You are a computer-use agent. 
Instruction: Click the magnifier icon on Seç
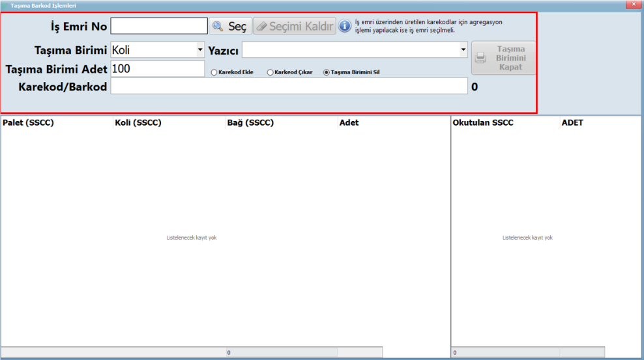coord(218,26)
